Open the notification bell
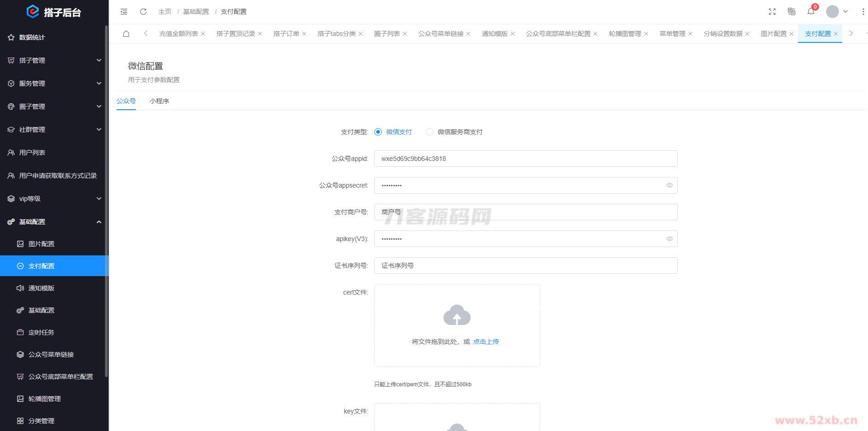Screen dimensions: 868x431 [811, 12]
